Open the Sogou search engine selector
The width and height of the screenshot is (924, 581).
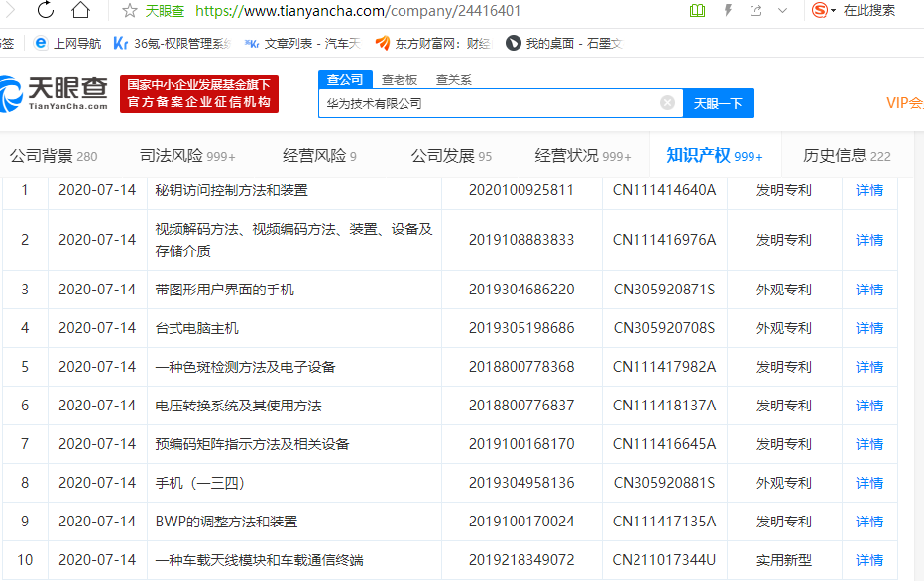pos(823,11)
